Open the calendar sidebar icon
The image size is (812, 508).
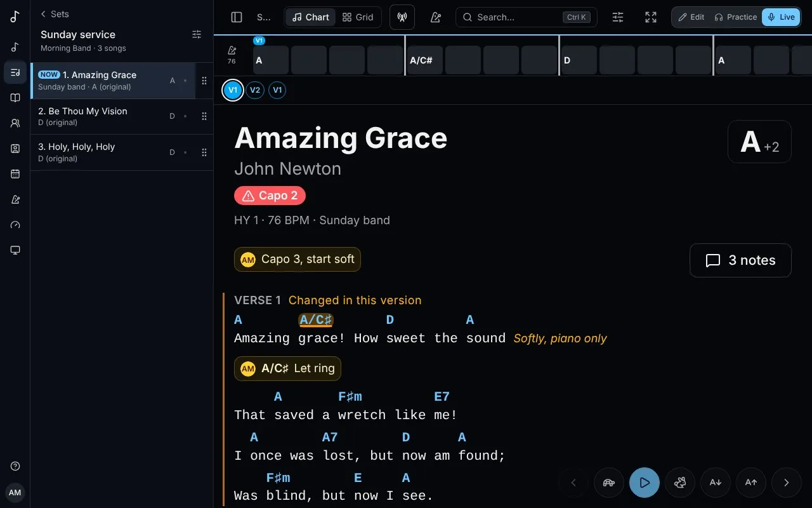[x=15, y=174]
